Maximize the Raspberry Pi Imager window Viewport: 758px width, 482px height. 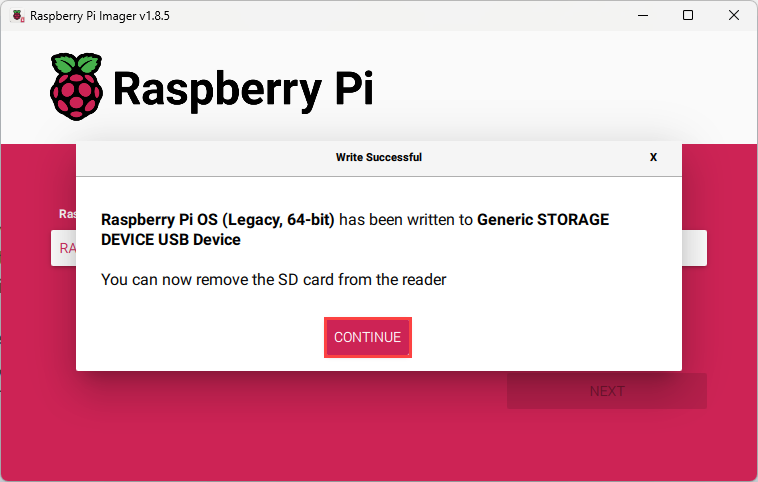point(688,16)
